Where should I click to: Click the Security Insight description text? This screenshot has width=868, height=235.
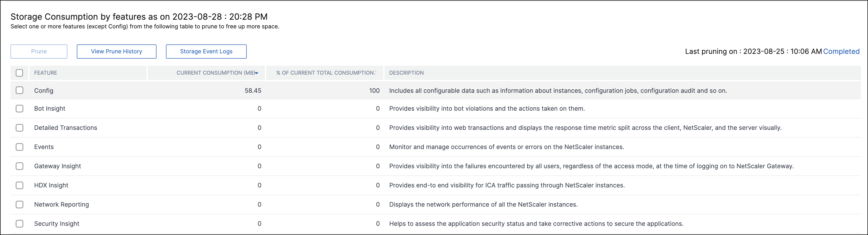(x=536, y=223)
